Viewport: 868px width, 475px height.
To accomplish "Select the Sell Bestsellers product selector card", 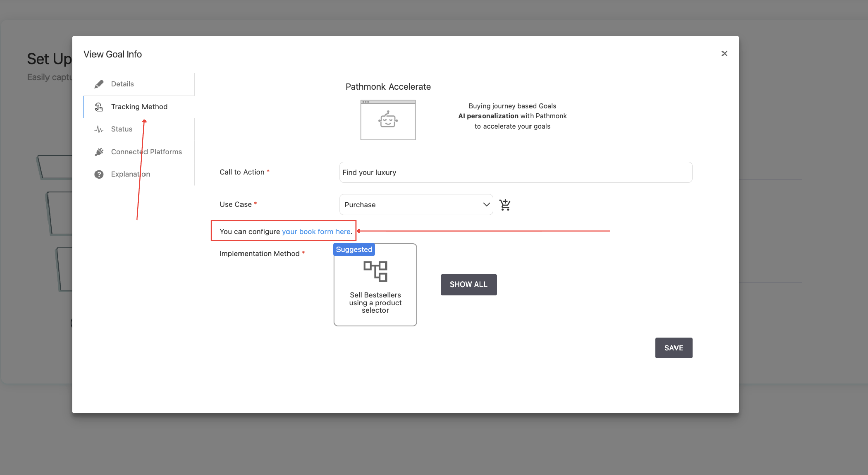I will click(375, 285).
